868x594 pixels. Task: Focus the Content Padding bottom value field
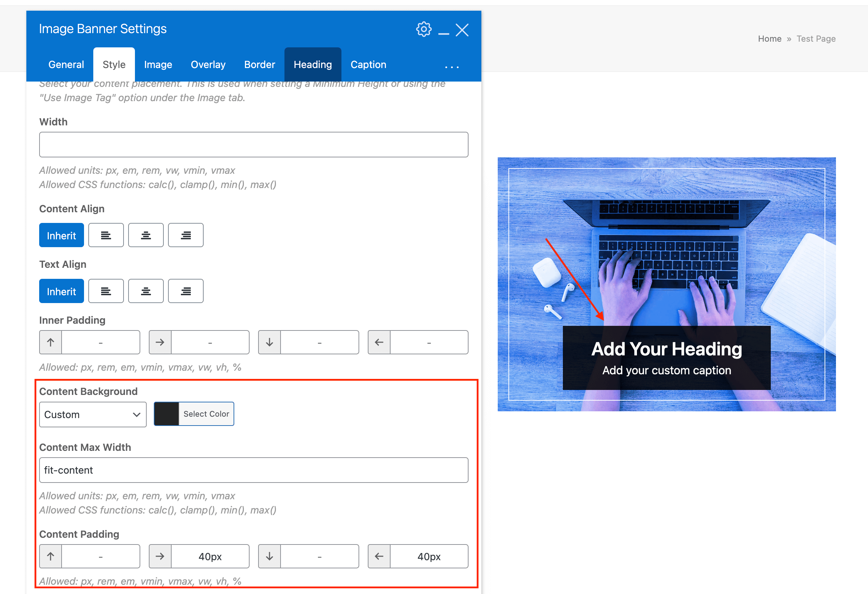[x=320, y=557]
